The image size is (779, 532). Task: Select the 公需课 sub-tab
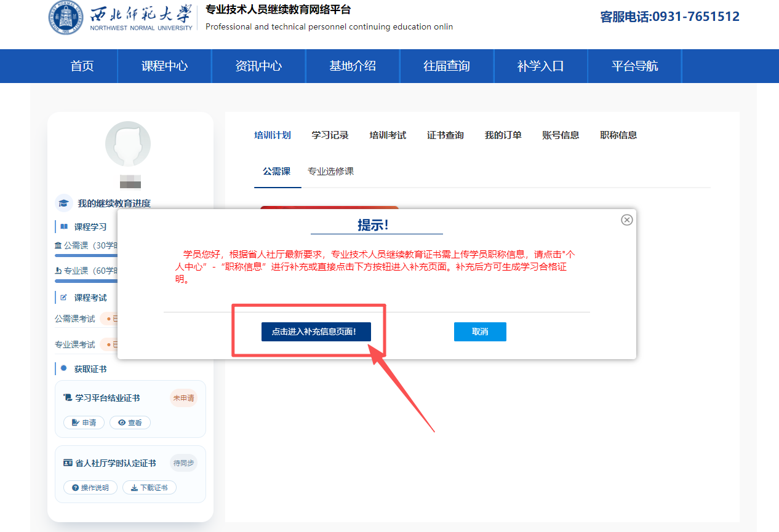[277, 172]
